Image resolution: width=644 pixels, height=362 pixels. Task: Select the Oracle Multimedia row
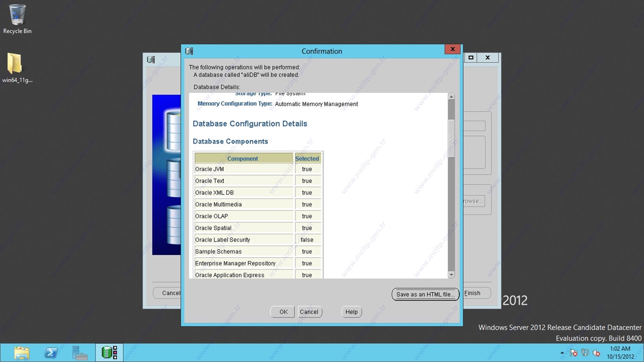pyautogui.click(x=258, y=204)
